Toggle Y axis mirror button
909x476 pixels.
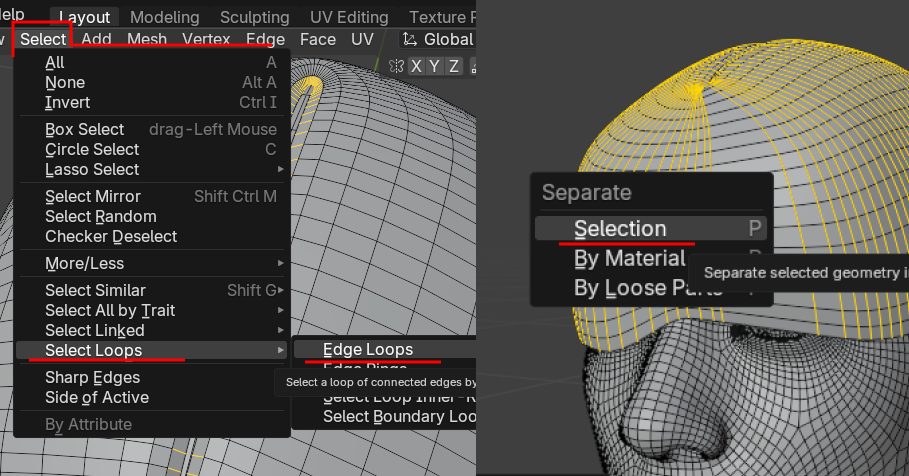pos(436,66)
